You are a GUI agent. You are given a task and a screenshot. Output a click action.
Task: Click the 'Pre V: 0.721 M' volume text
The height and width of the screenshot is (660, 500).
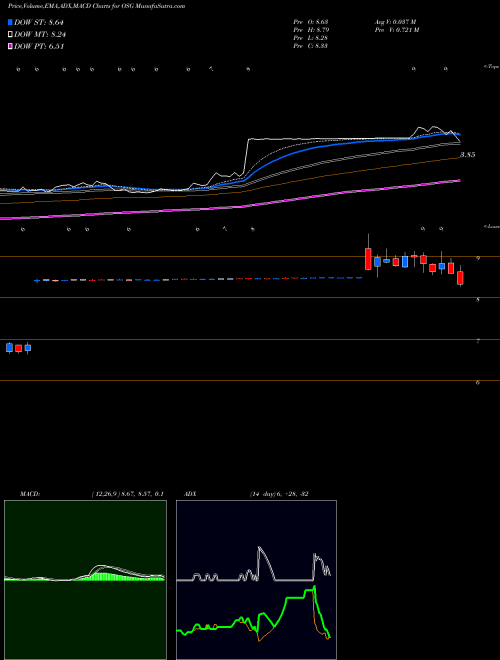click(396, 29)
